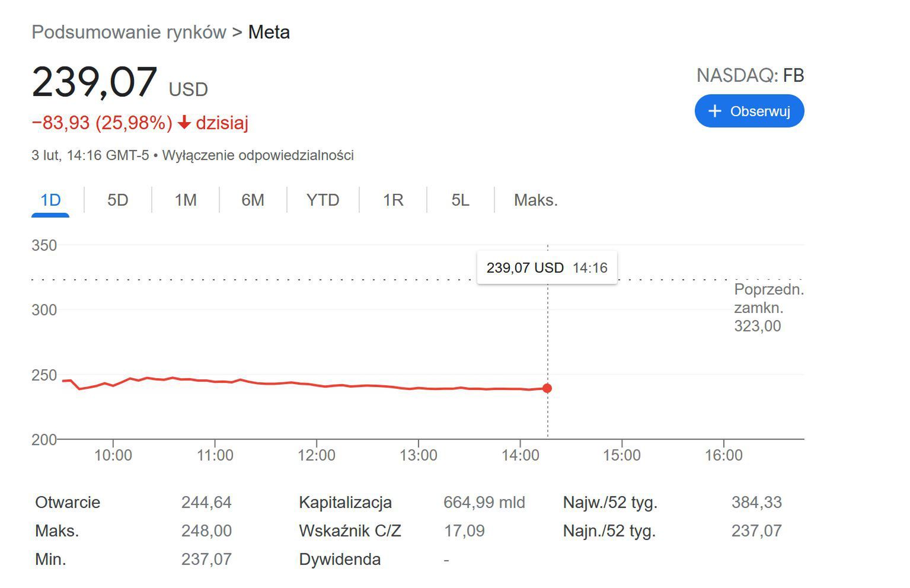Click the Kapitalizacja value 664,99 mld
910x588 pixels.
click(x=484, y=502)
